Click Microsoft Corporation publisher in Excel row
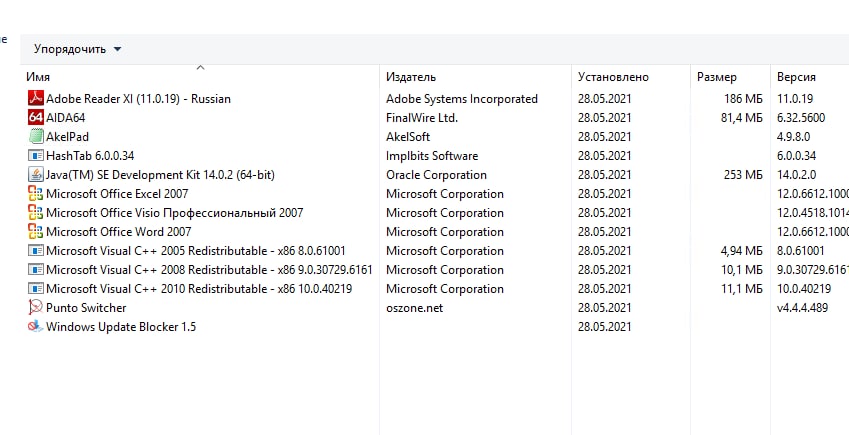This screenshot has width=849, height=435. (x=445, y=193)
